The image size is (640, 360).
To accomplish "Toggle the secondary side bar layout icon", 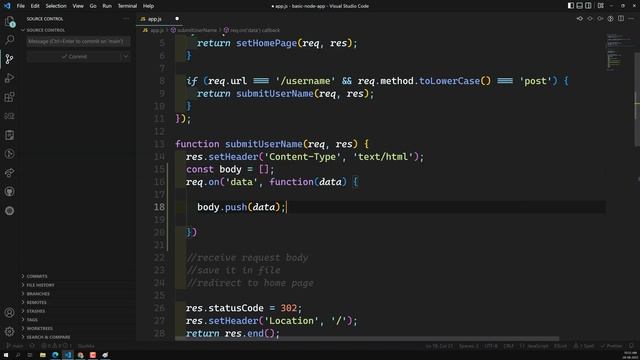I will tap(588, 6).
